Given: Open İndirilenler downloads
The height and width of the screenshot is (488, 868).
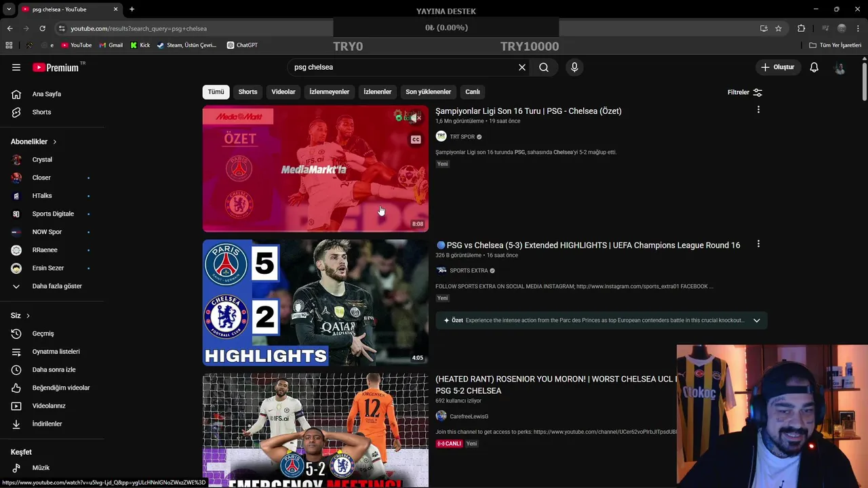Looking at the screenshot, I should tap(47, 424).
